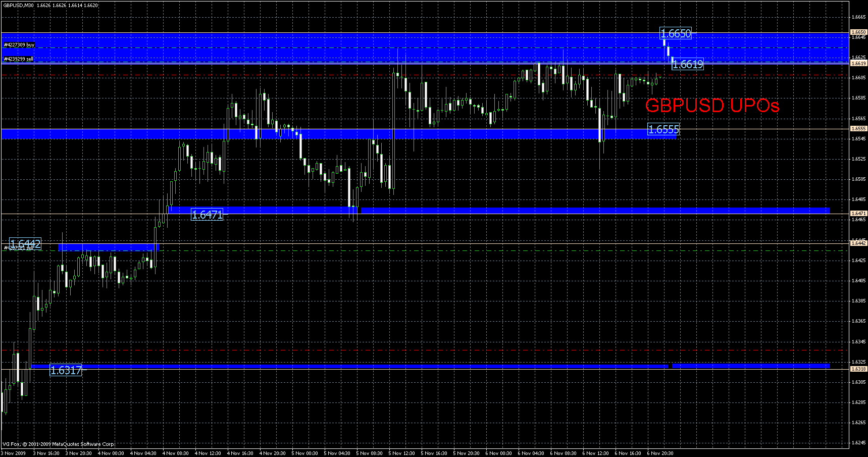Select the 1.6471 price level label
Image resolution: width=868 pixels, height=457 pixels.
[208, 215]
